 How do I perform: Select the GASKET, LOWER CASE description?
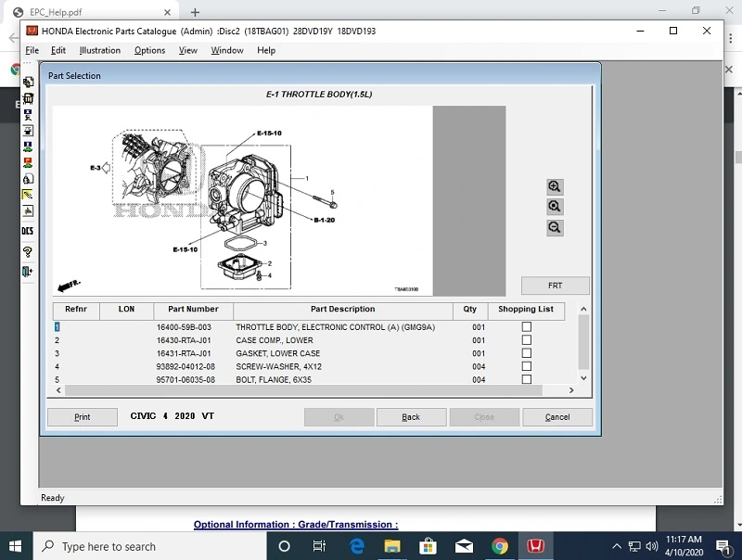click(277, 354)
